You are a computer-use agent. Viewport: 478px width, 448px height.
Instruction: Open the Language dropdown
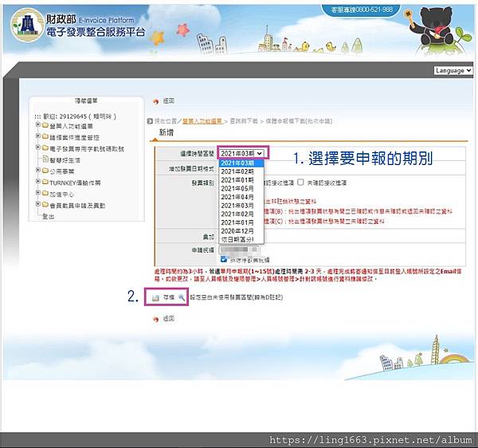click(453, 70)
